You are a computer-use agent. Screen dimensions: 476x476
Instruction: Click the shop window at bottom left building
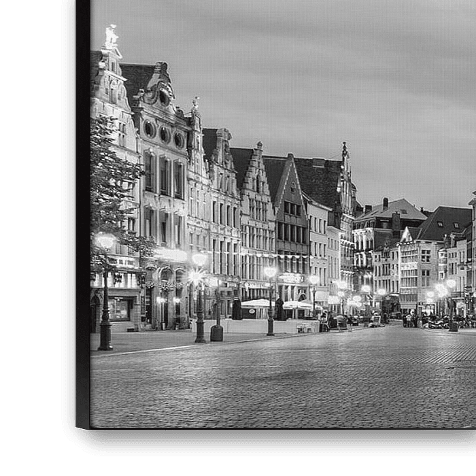(x=120, y=309)
